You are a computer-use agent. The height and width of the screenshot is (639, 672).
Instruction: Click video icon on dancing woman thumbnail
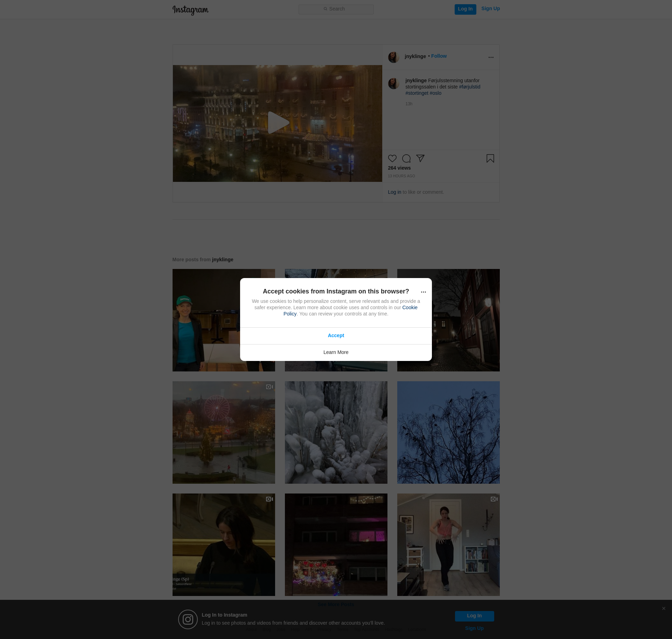494,499
